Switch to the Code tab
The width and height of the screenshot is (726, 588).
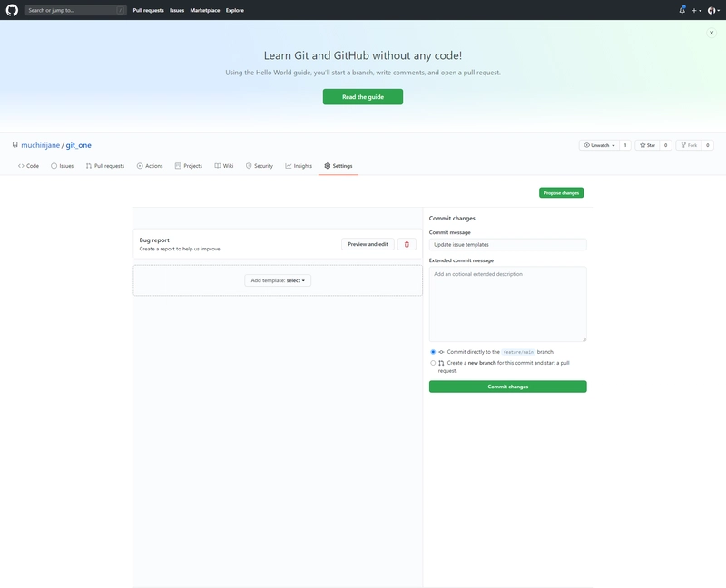coord(28,166)
